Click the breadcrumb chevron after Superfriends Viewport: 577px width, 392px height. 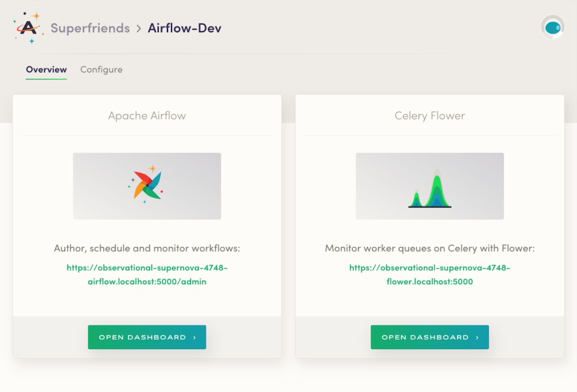pos(139,28)
